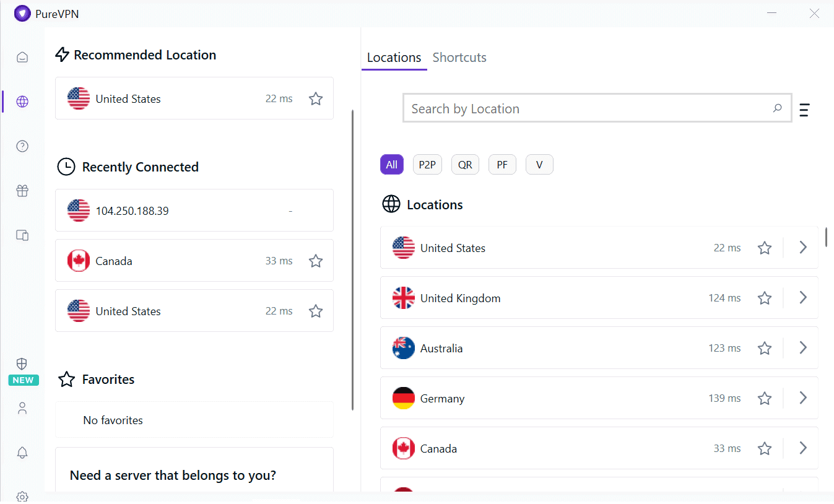
Task: Open the shield icon marked NEW
Action: tap(22, 364)
